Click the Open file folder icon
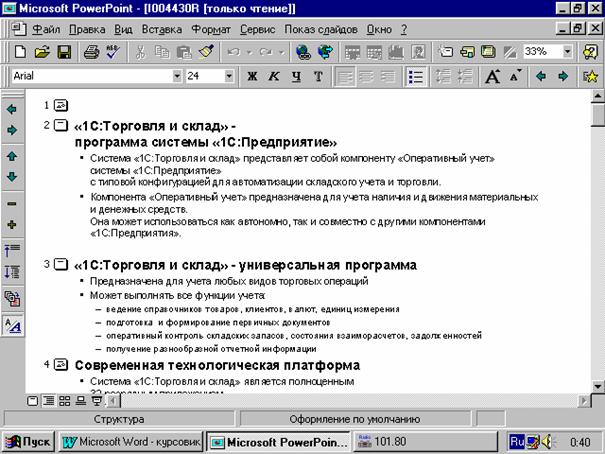This screenshot has width=605, height=454. coord(42,51)
